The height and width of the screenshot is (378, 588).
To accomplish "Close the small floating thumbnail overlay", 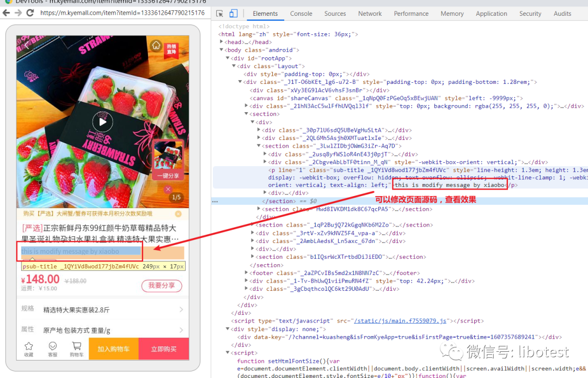I will tap(168, 190).
